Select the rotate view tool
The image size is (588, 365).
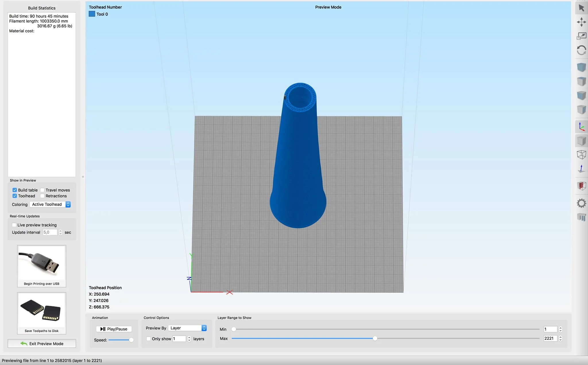click(x=581, y=50)
